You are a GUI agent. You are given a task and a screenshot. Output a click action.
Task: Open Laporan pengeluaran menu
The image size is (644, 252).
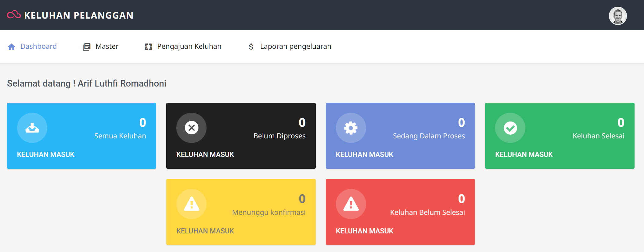(x=290, y=46)
